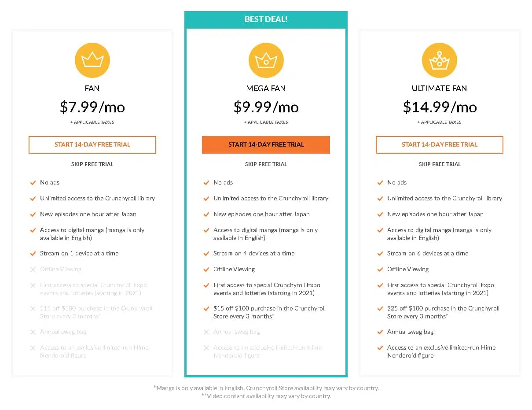This screenshot has height=410, width=532.
Task: Skip free trial under the Ultimate Fan plan
Action: pyautogui.click(x=440, y=164)
